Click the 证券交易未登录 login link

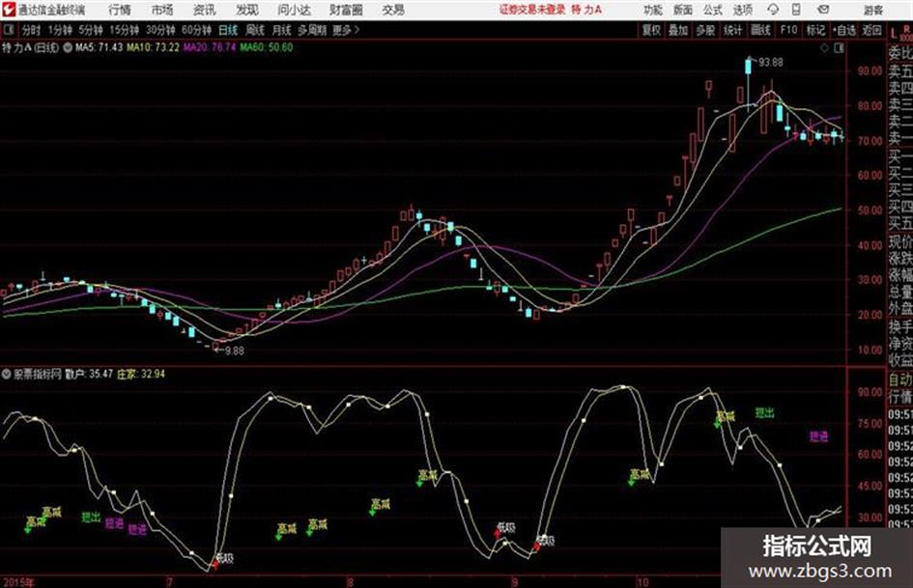click(532, 10)
